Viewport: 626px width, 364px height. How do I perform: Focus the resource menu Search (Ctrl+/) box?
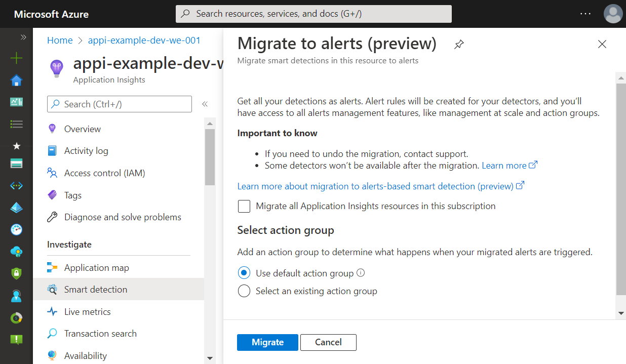120,104
